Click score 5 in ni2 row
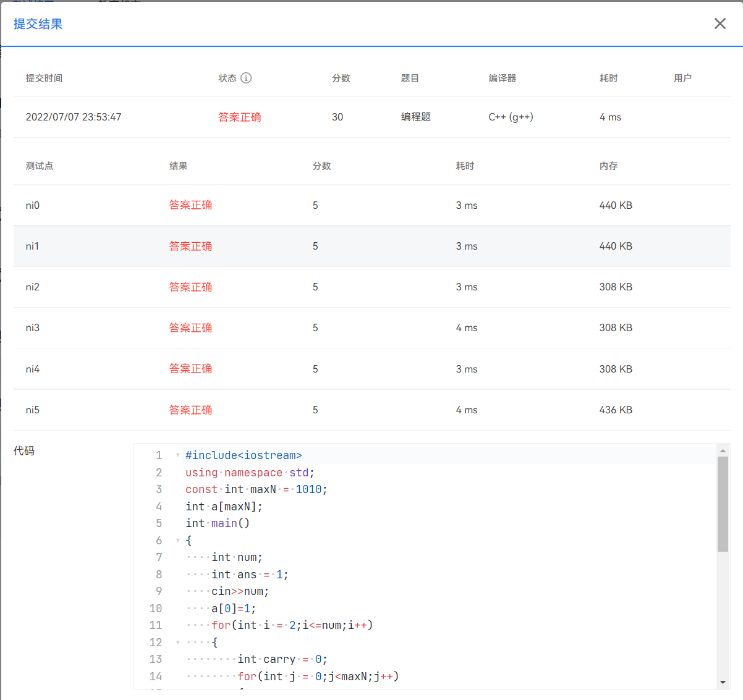Screen dimensions: 743x700 click(x=315, y=287)
